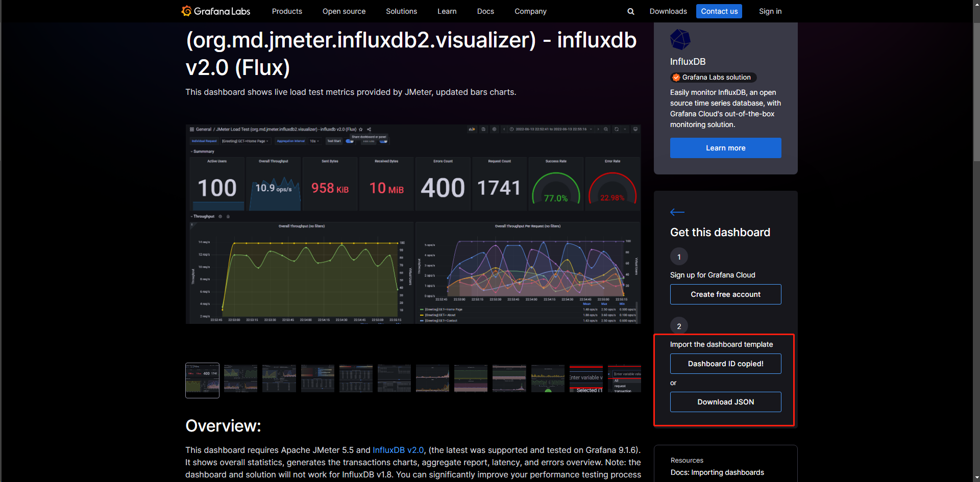Image resolution: width=980 pixels, height=482 pixels.
Task: Click the 'Grafana Labs solution' label
Action: [x=716, y=78]
